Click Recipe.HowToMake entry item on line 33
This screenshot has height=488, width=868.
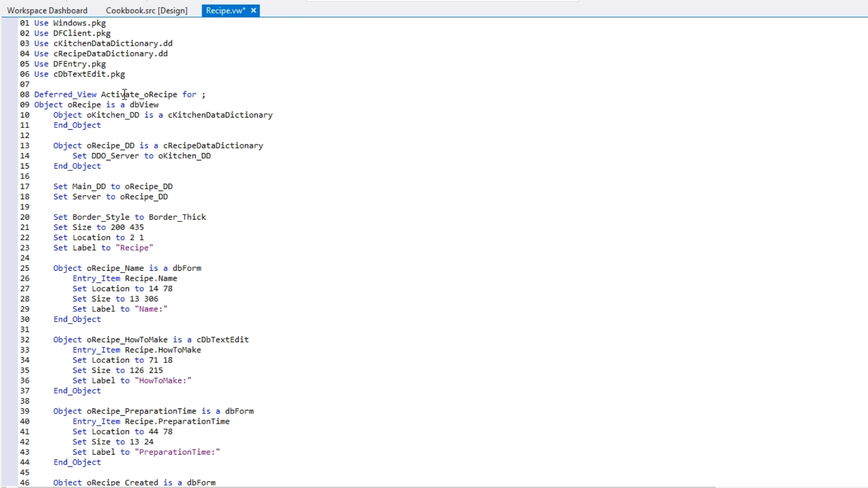pyautogui.click(x=163, y=350)
